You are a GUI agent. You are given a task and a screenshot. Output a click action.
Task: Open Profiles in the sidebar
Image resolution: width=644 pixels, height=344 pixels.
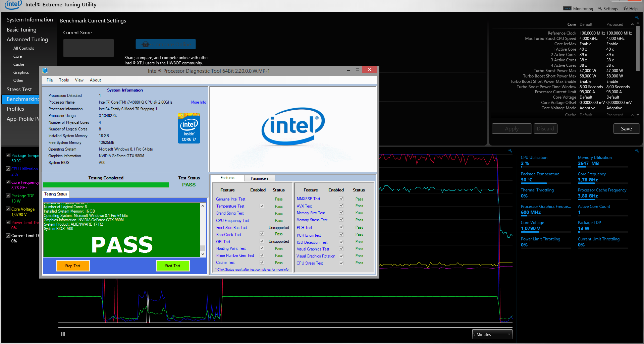[x=15, y=109]
